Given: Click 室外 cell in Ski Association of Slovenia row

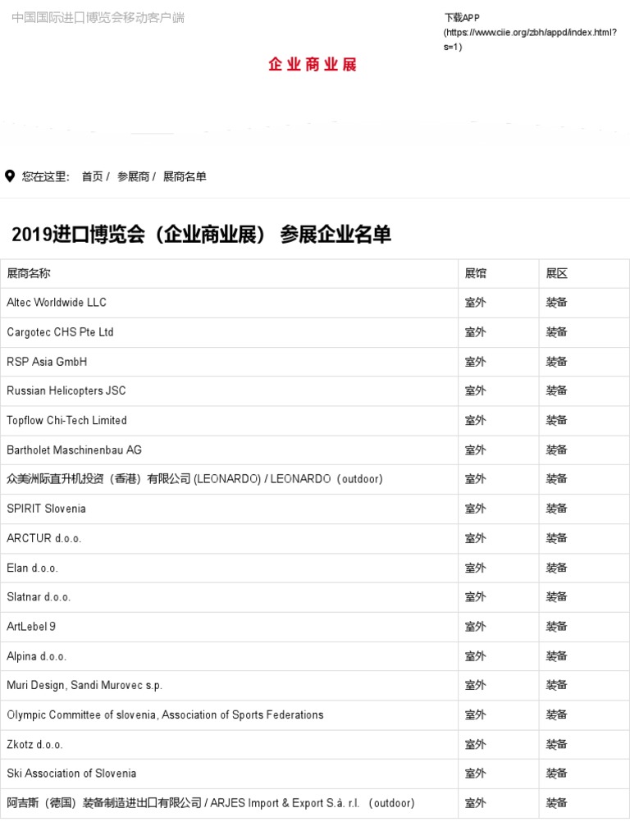Looking at the screenshot, I should pos(475,774).
